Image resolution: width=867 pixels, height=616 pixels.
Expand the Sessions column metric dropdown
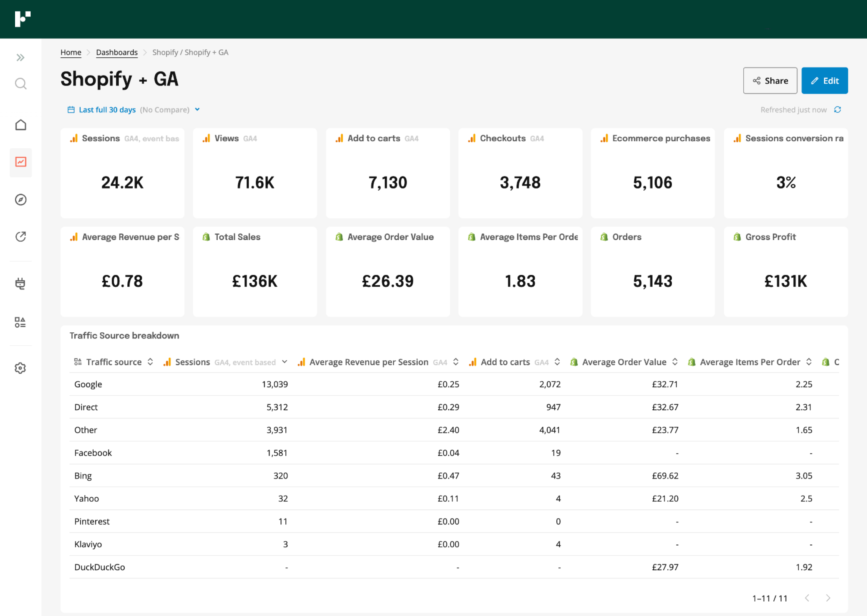tap(285, 362)
